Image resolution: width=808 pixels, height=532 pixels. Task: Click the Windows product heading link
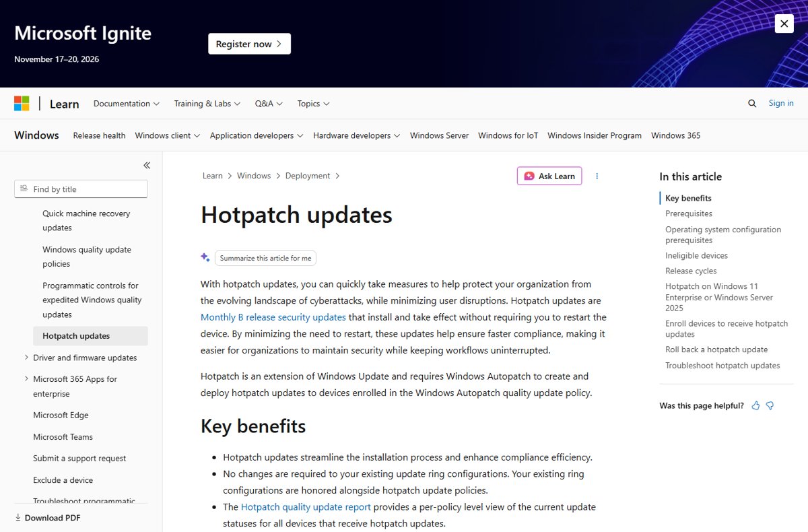coord(36,135)
